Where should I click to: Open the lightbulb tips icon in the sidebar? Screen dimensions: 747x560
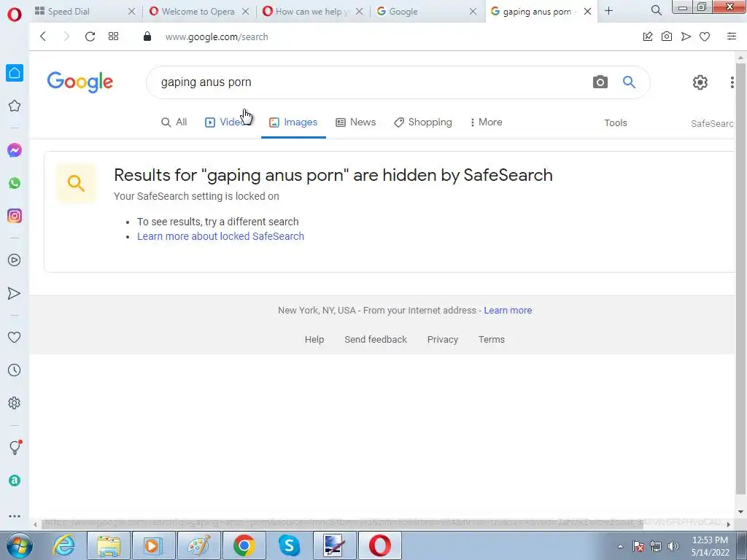15,447
